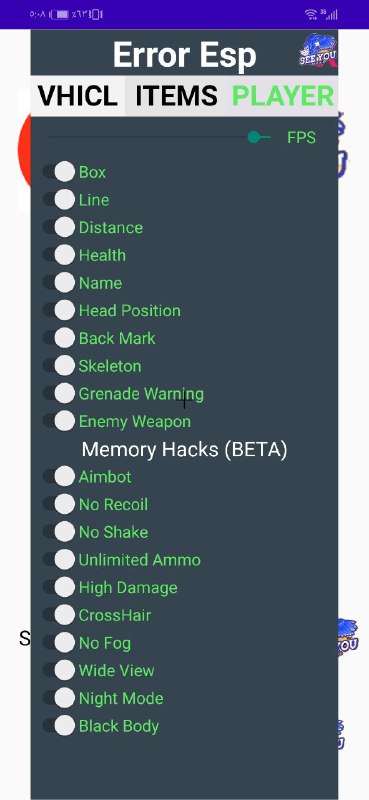This screenshot has height=800, width=369.
Task: Click the Memory Hacks (BETA) heading
Action: tap(184, 450)
